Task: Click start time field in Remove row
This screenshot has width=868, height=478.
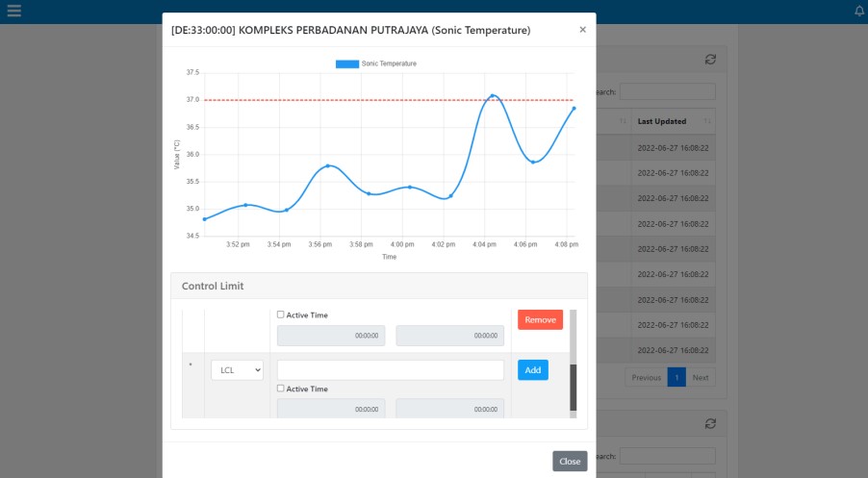Action: pos(331,336)
